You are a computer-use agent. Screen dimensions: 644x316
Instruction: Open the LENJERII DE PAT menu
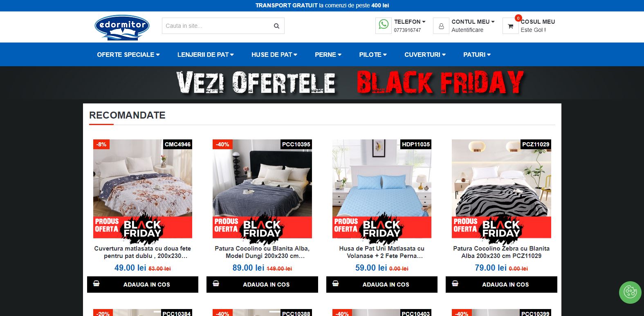(206, 54)
